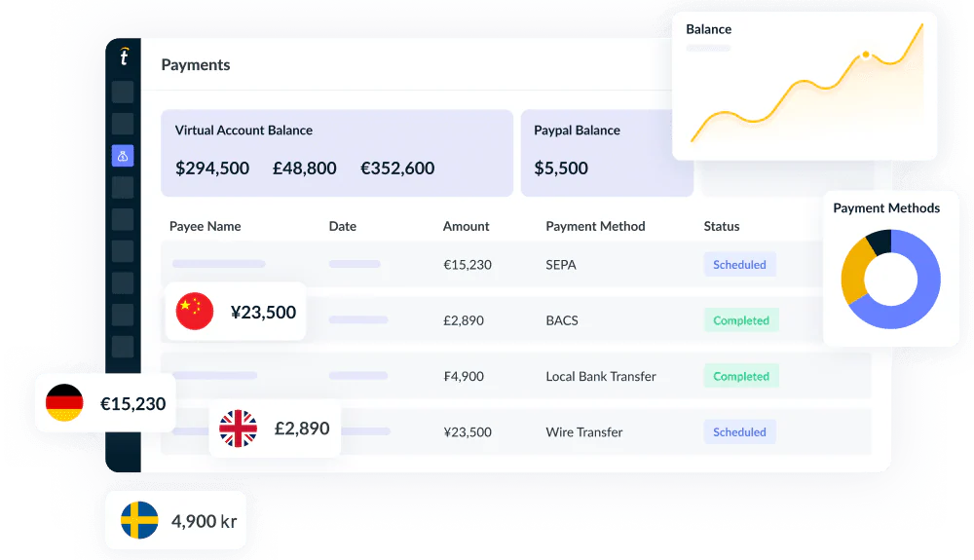Click Completed badge in Local Bank Transfer row

pyautogui.click(x=741, y=376)
